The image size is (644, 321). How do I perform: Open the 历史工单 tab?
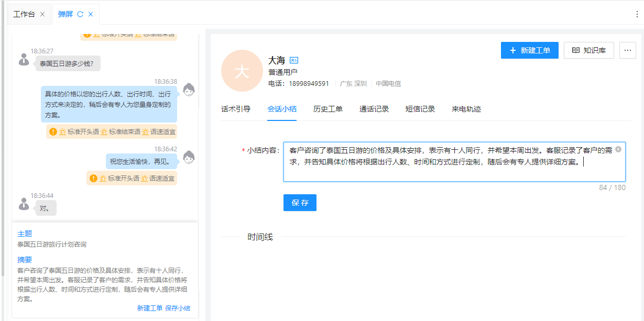coord(328,109)
